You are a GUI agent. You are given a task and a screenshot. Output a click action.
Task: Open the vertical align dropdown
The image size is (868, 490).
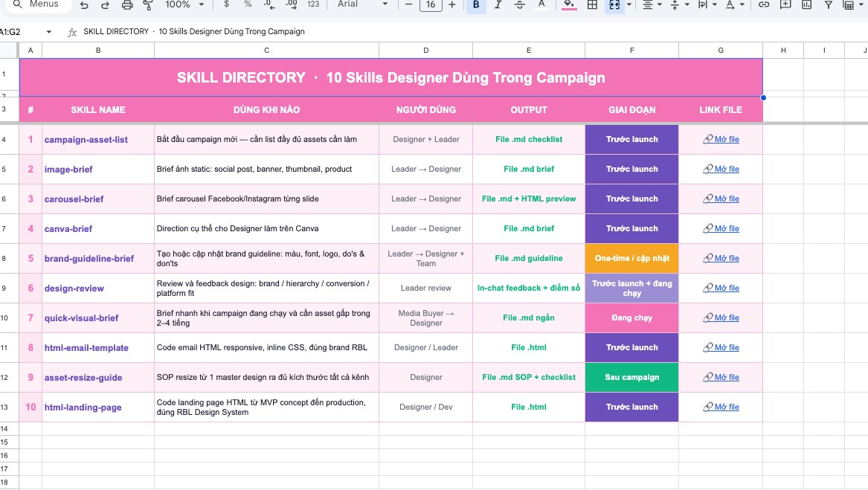coord(679,5)
